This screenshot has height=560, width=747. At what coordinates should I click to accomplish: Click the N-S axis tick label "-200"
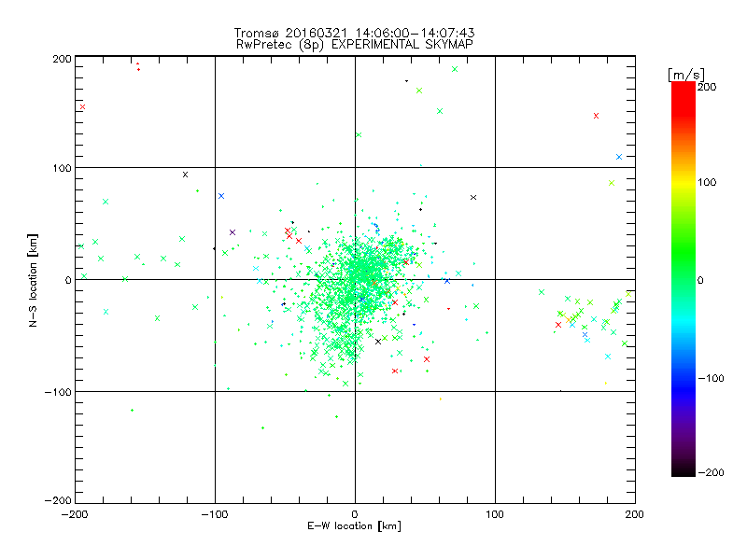(x=58, y=500)
